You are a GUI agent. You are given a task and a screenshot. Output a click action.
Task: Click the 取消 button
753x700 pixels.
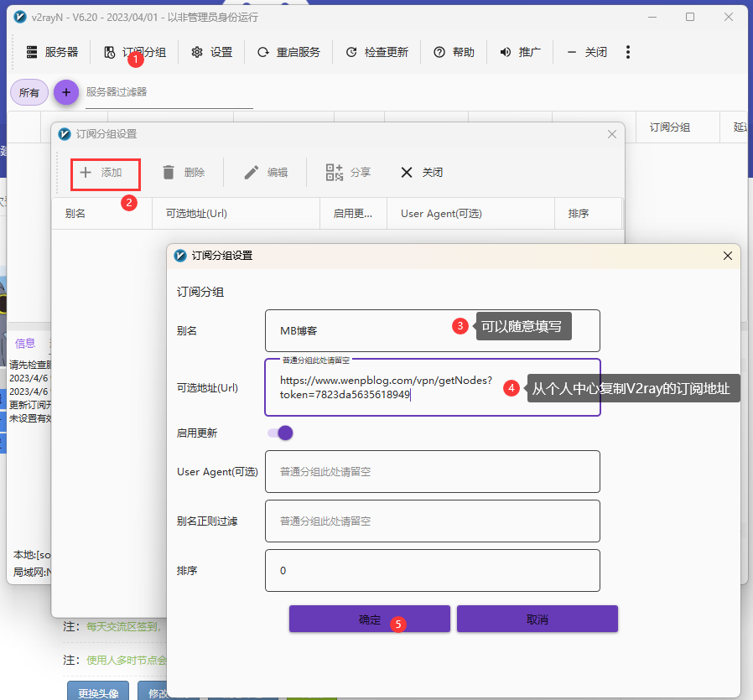coord(537,619)
